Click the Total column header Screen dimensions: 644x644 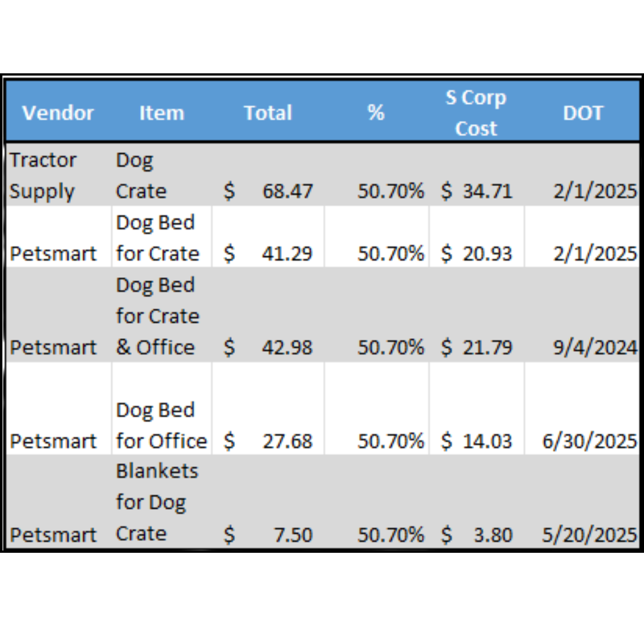click(268, 113)
